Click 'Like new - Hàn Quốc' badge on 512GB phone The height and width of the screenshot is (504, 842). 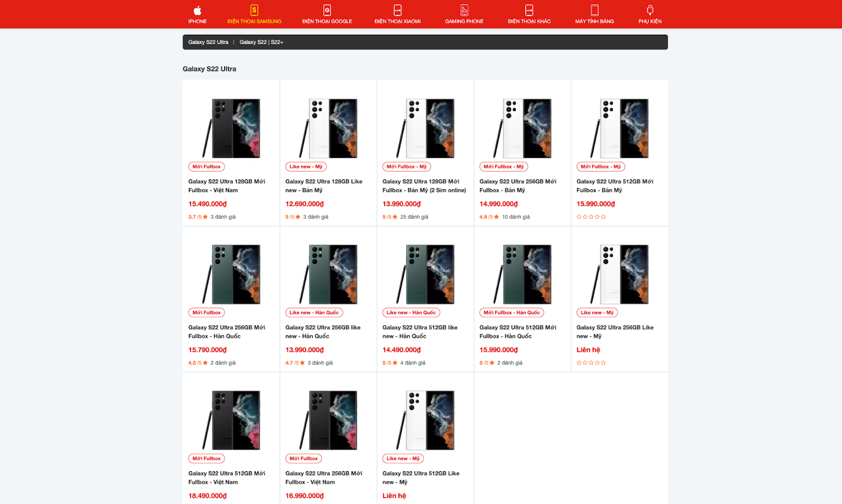click(411, 313)
